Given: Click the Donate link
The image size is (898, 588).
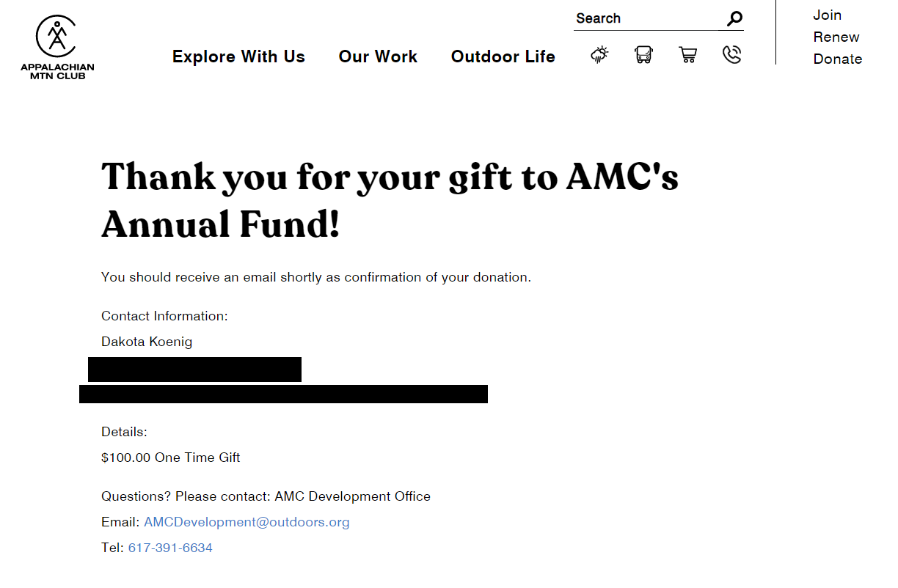Looking at the screenshot, I should (x=838, y=59).
